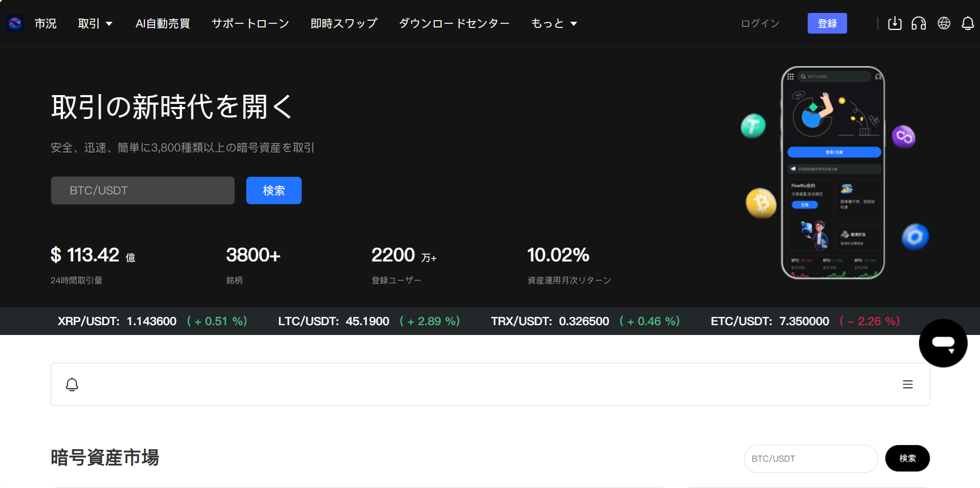Image resolution: width=980 pixels, height=488 pixels.
Task: Select XRP/USDT ticker entry
Action: pyautogui.click(x=152, y=321)
